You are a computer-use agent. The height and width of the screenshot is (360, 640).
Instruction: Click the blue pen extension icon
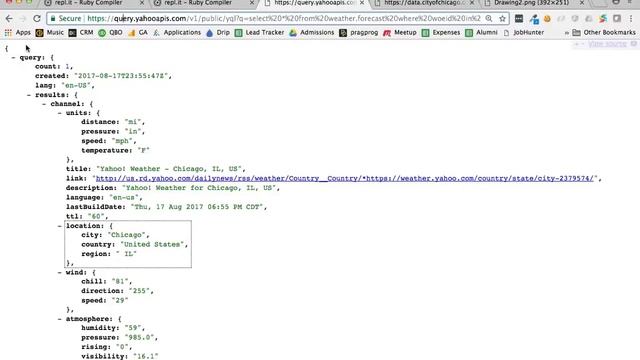pyautogui.click(x=534, y=19)
